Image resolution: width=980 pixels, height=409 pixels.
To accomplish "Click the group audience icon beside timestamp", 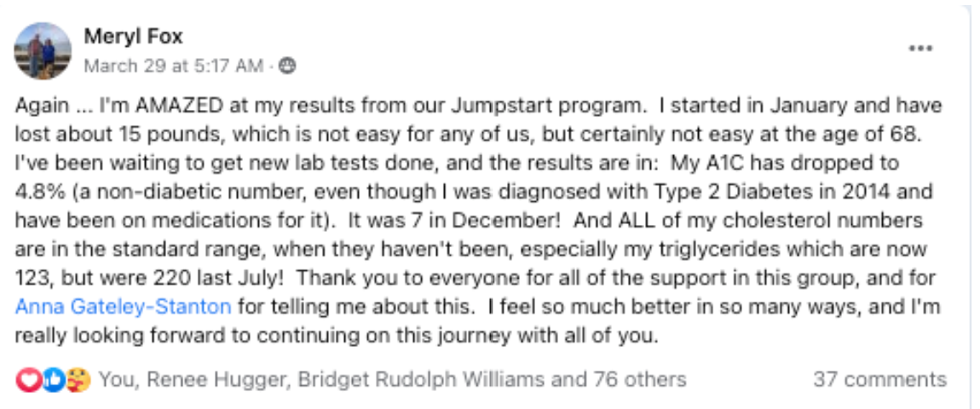I will click(x=287, y=66).
